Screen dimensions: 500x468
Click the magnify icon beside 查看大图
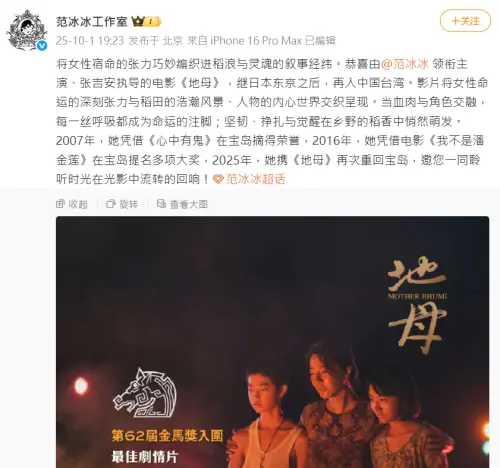pos(161,204)
